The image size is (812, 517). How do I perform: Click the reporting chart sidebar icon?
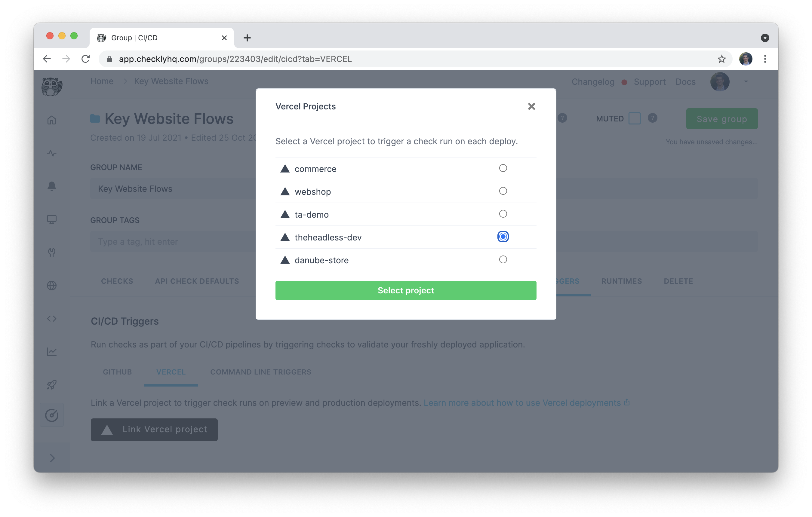click(52, 351)
